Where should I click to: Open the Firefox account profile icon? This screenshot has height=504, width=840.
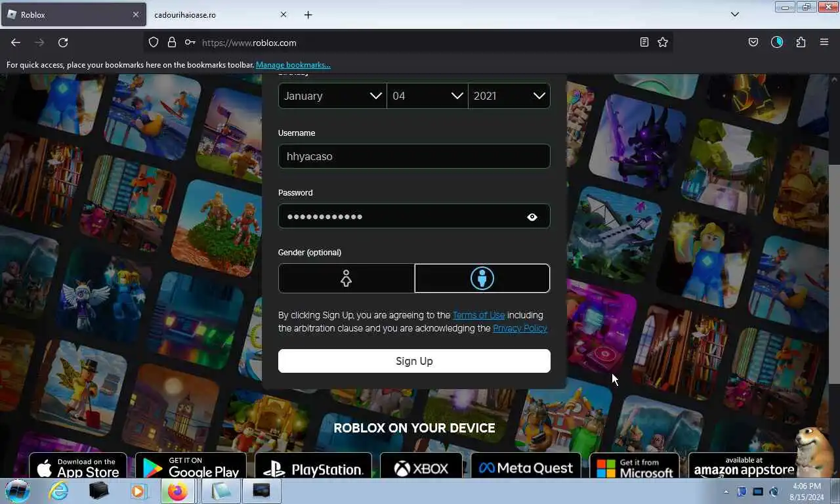[777, 42]
